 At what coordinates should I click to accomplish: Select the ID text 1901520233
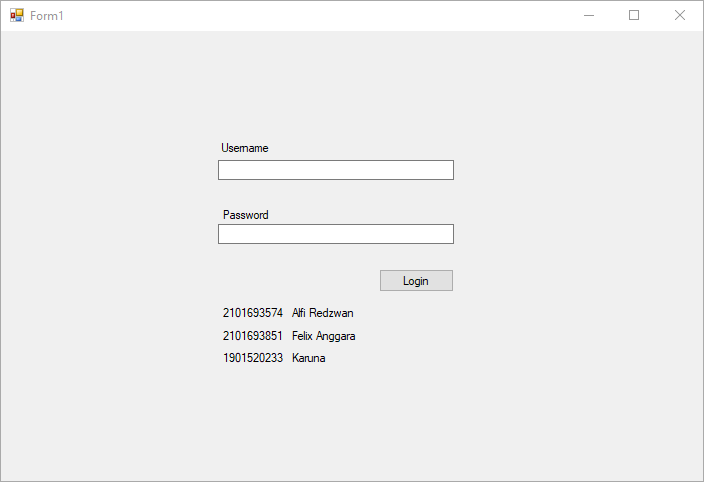[x=253, y=358]
